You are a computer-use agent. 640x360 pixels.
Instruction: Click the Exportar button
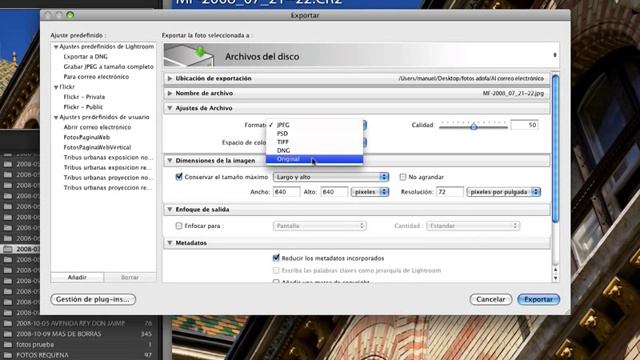click(x=538, y=299)
